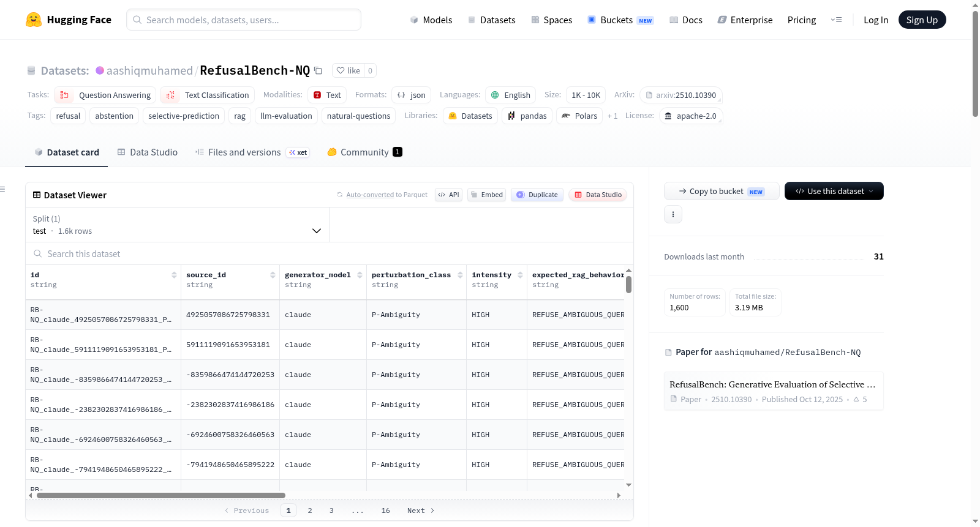Image resolution: width=980 pixels, height=527 pixels.
Task: Open the Text Classification task tag
Action: click(208, 95)
